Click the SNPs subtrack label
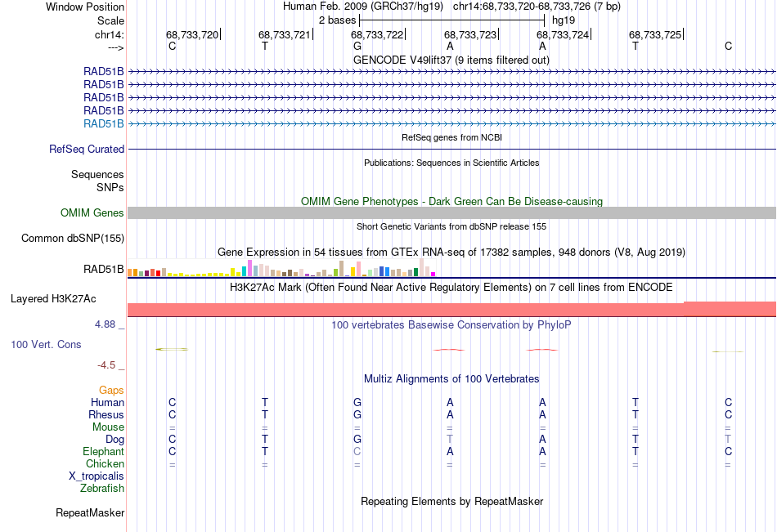 pos(110,187)
